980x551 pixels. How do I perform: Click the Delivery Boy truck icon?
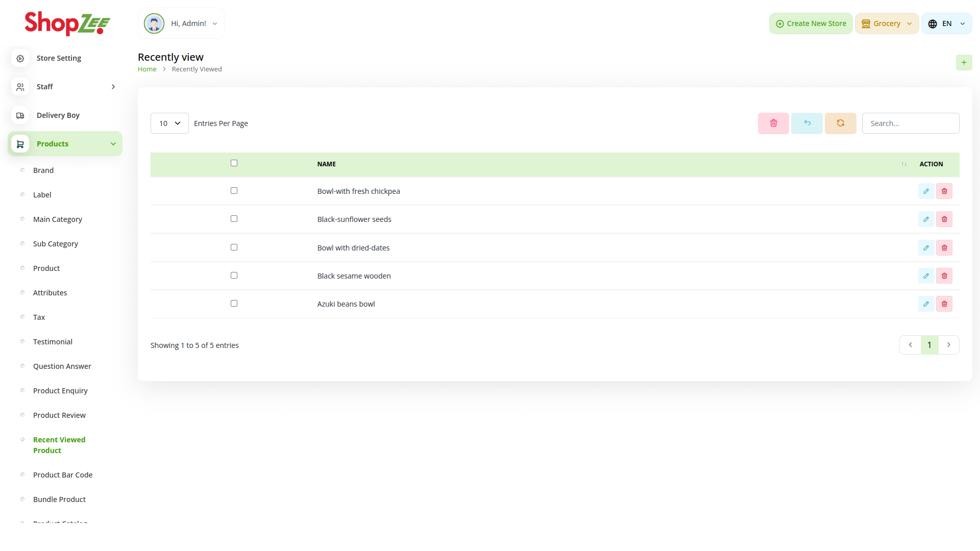coord(20,115)
